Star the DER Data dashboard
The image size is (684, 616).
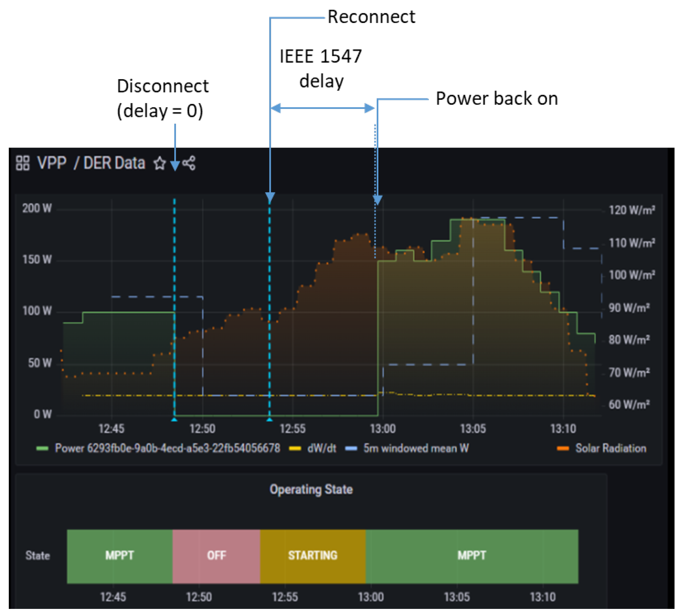coord(159,164)
